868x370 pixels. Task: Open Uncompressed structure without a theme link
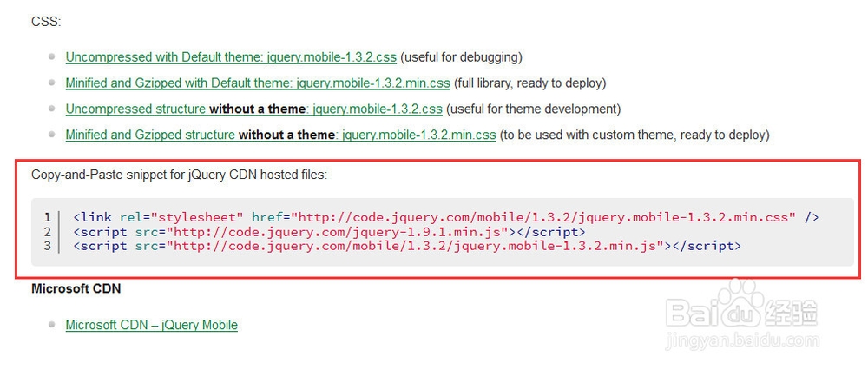(x=253, y=109)
